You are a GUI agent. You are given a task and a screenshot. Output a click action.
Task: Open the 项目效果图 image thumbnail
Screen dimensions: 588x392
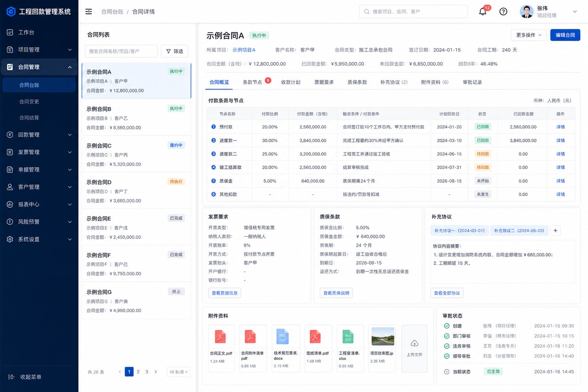coord(383,336)
